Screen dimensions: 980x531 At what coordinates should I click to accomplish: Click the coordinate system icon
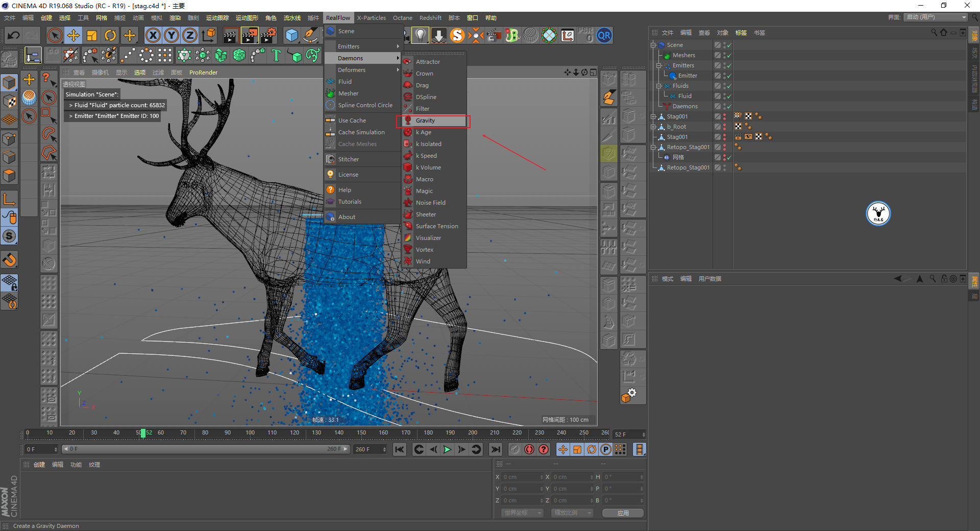coord(209,36)
